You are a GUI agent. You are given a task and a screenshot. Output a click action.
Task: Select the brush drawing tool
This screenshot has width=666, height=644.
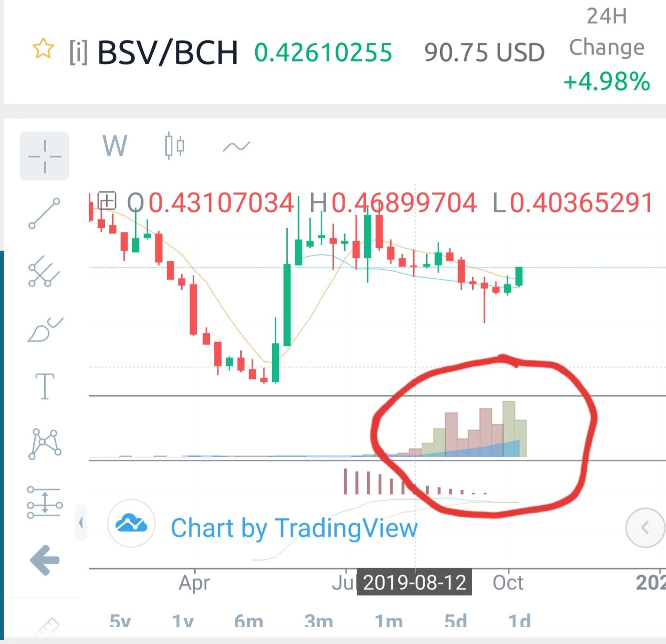[45, 329]
